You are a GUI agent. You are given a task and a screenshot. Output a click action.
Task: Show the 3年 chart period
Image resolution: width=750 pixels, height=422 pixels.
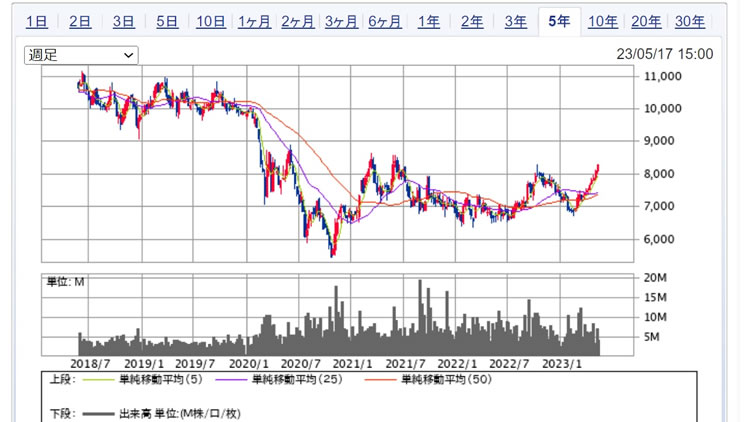[515, 22]
